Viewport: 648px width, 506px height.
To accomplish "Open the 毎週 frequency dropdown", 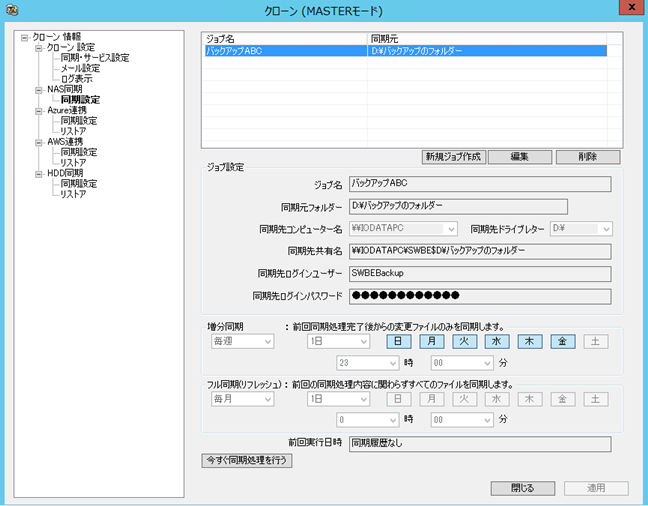I will click(x=240, y=341).
